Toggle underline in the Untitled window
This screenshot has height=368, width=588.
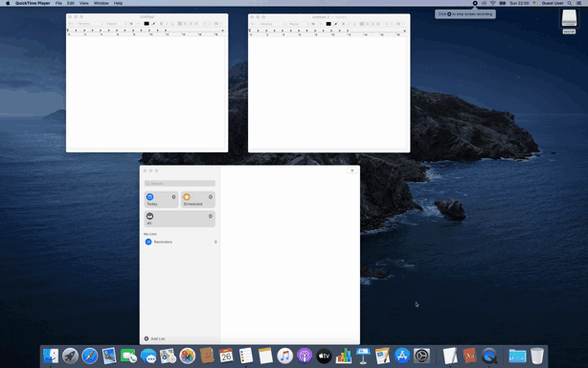click(172, 24)
